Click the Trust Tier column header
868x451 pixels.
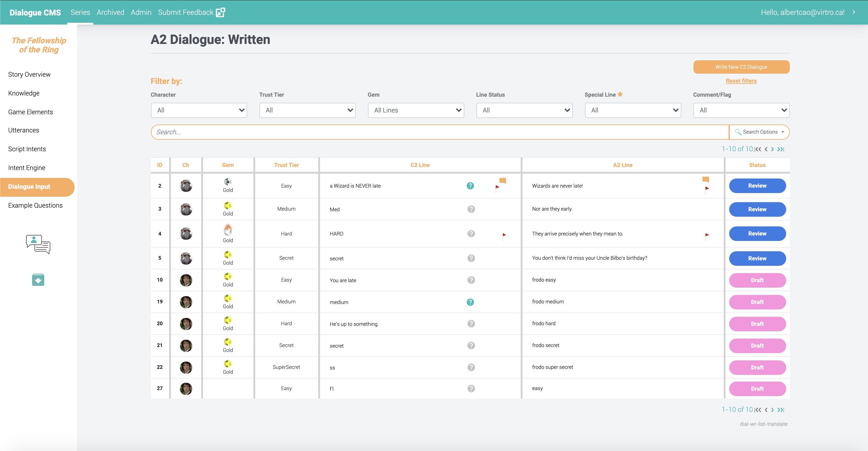click(x=286, y=165)
